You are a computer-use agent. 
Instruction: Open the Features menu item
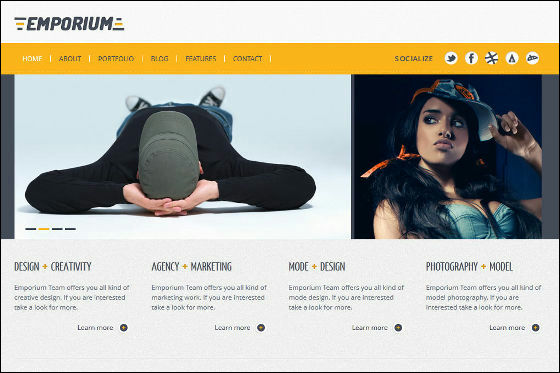tap(201, 59)
